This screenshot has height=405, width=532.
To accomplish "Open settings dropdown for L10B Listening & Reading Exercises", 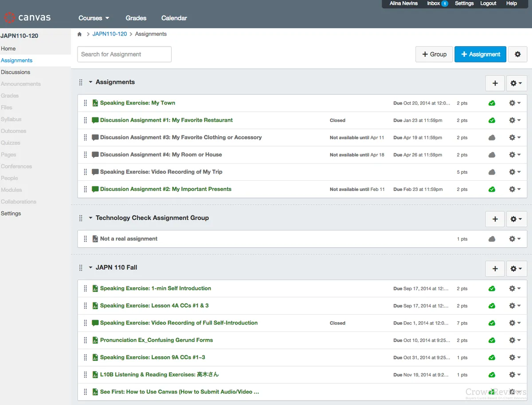I will [515, 375].
